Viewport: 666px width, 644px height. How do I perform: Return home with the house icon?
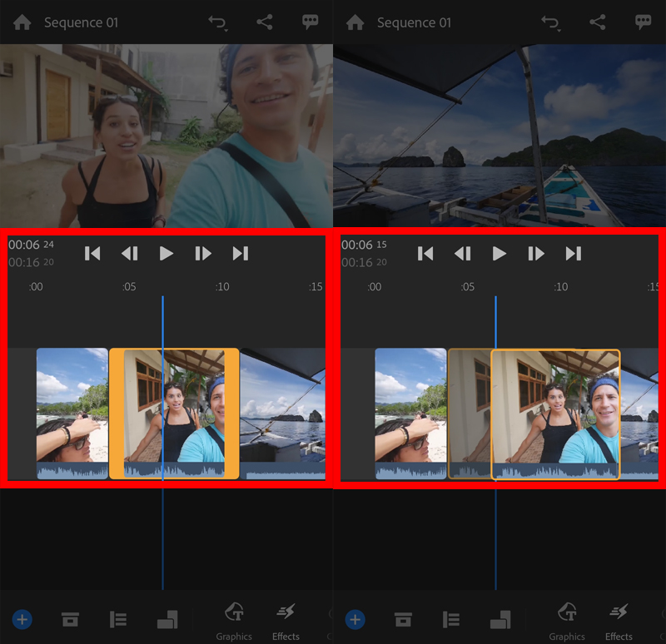pyautogui.click(x=22, y=22)
